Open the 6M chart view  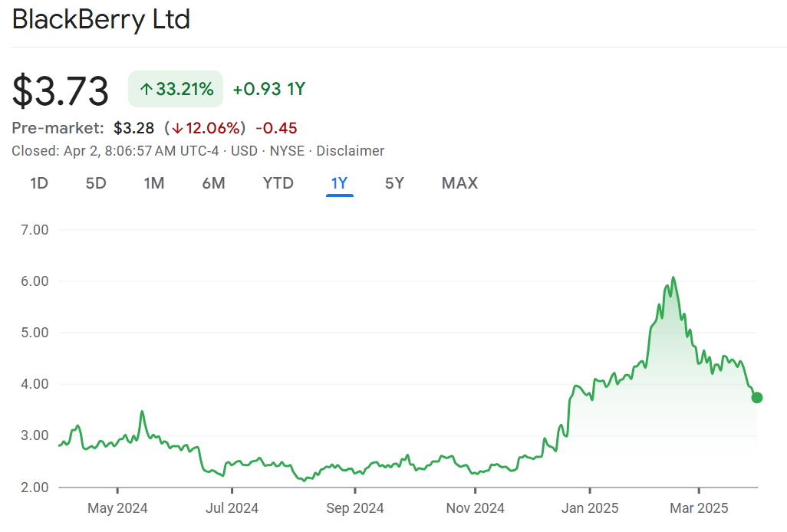213,183
